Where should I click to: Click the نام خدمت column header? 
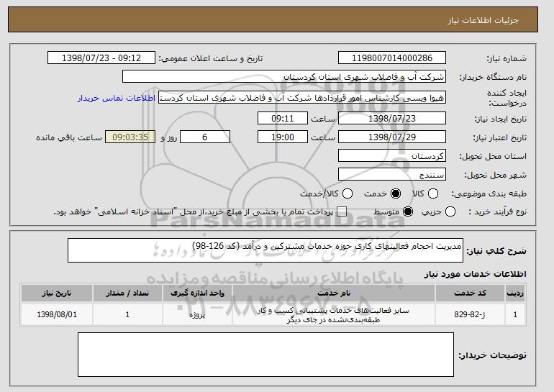[x=334, y=293]
